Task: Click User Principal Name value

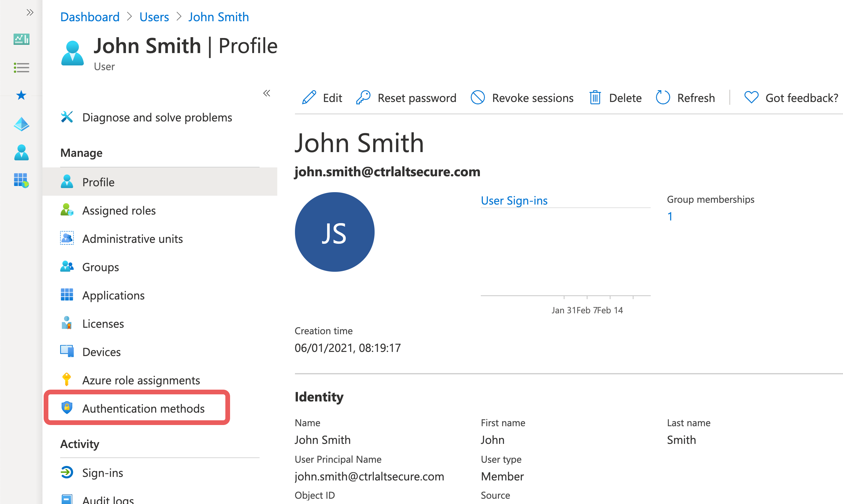Action: pos(369,477)
